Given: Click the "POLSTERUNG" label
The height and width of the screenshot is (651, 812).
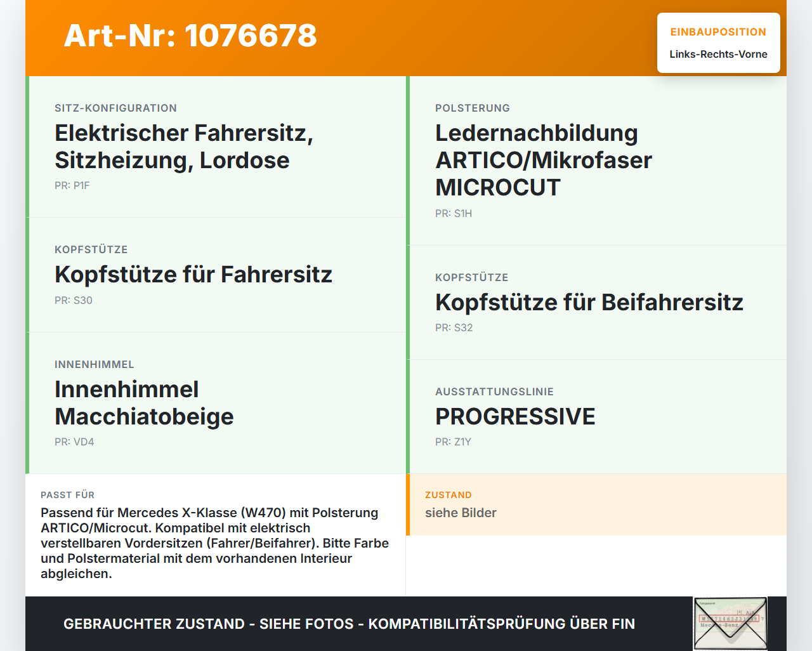Looking at the screenshot, I should pos(473,108).
